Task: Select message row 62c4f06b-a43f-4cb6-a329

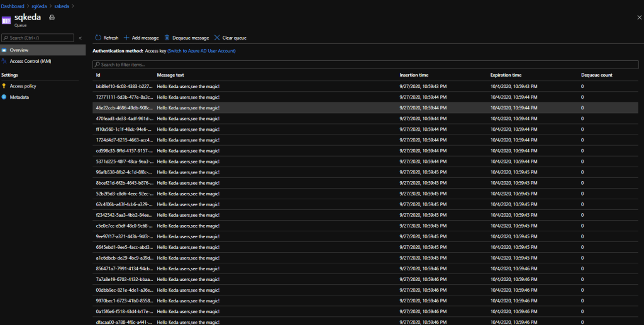Action: click(365, 204)
